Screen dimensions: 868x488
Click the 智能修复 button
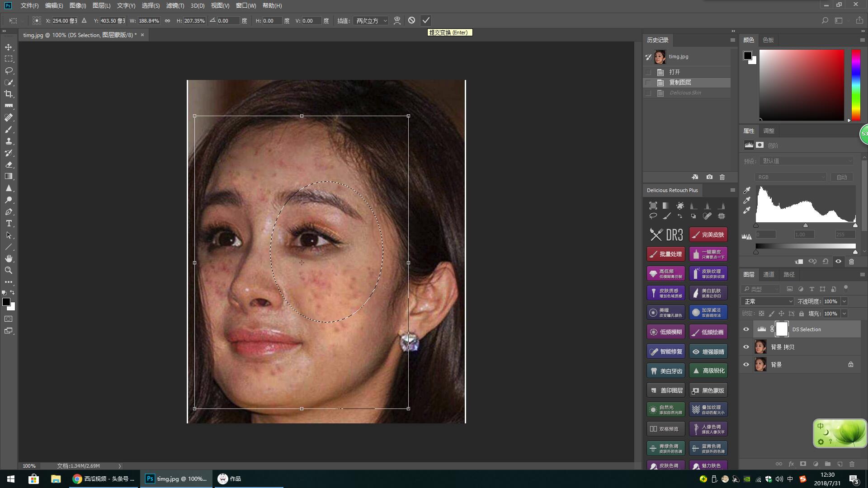[x=666, y=352]
